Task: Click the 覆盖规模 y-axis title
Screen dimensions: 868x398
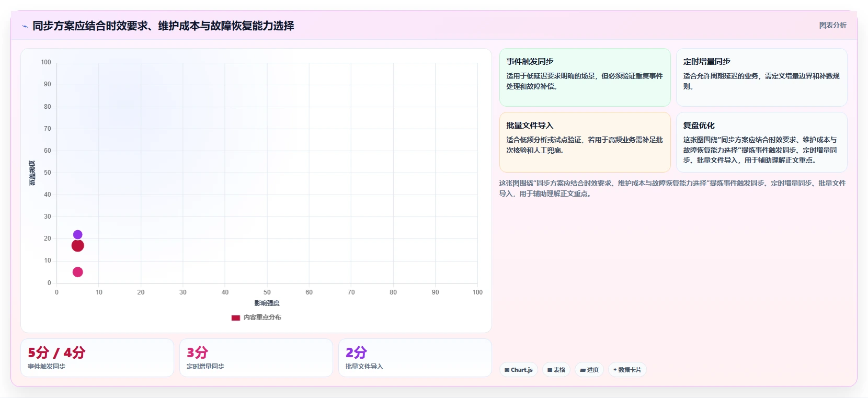Action: pyautogui.click(x=32, y=173)
